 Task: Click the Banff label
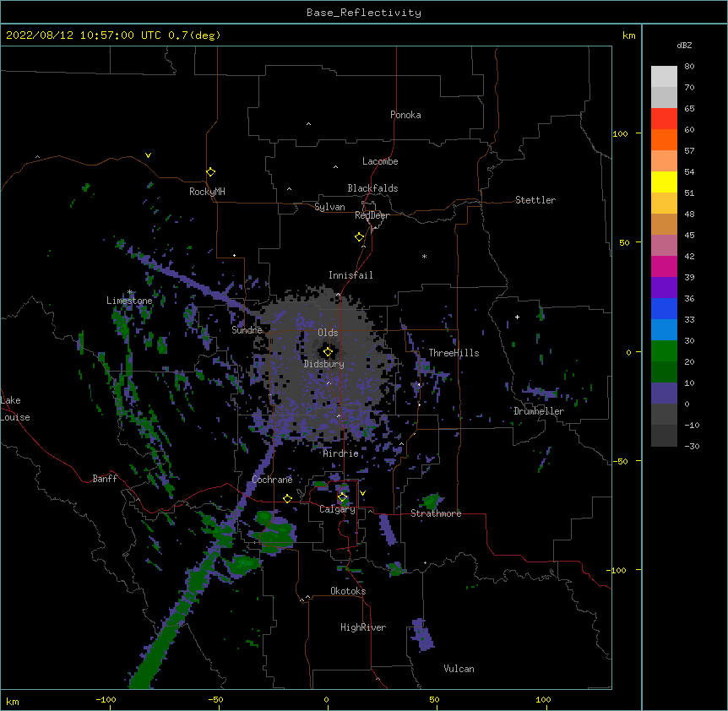pyautogui.click(x=105, y=479)
